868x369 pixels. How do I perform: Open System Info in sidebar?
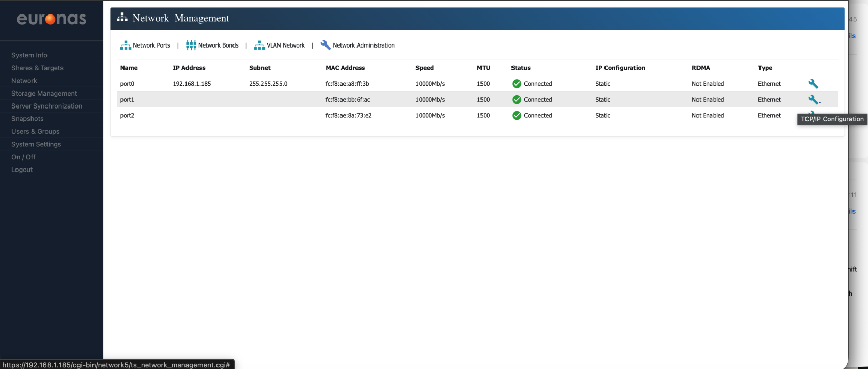click(29, 55)
